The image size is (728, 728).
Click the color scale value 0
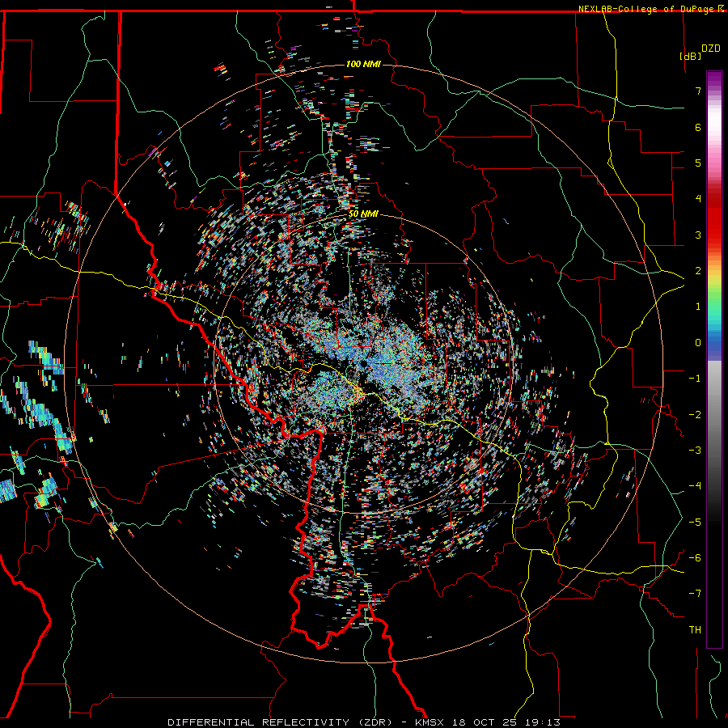(698, 343)
